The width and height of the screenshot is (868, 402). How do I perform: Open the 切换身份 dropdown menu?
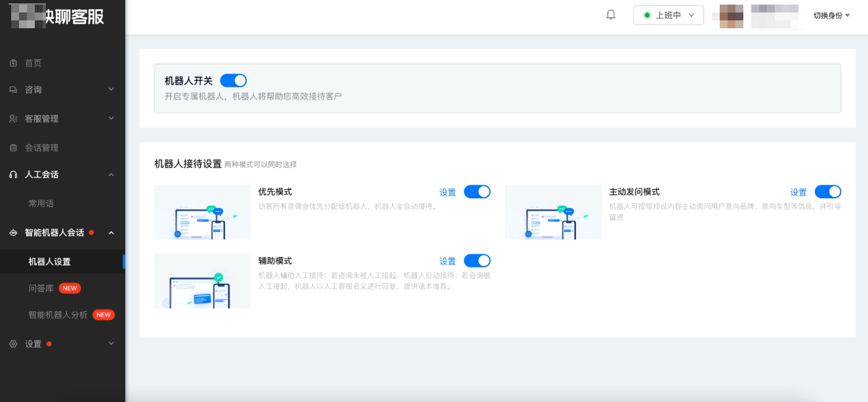click(x=831, y=16)
